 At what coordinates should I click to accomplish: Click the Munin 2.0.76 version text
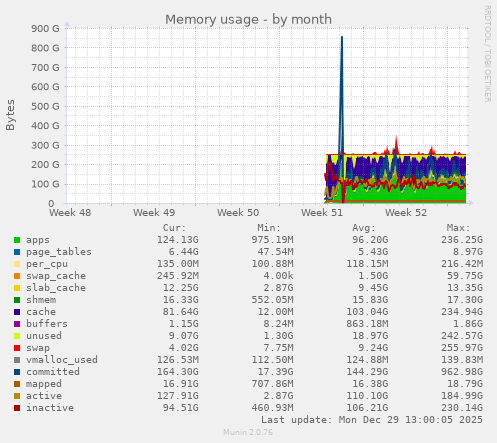click(x=248, y=433)
